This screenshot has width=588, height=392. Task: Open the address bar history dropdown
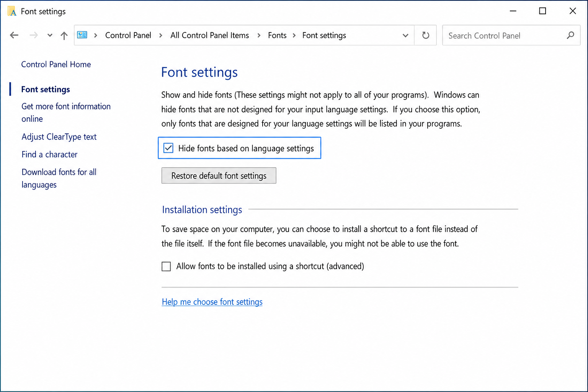point(405,35)
